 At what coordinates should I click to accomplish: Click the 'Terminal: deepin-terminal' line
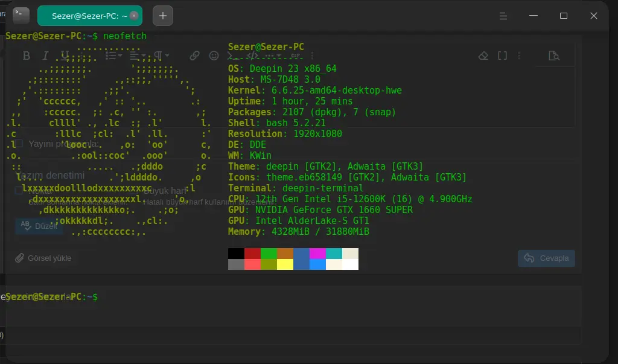296,188
